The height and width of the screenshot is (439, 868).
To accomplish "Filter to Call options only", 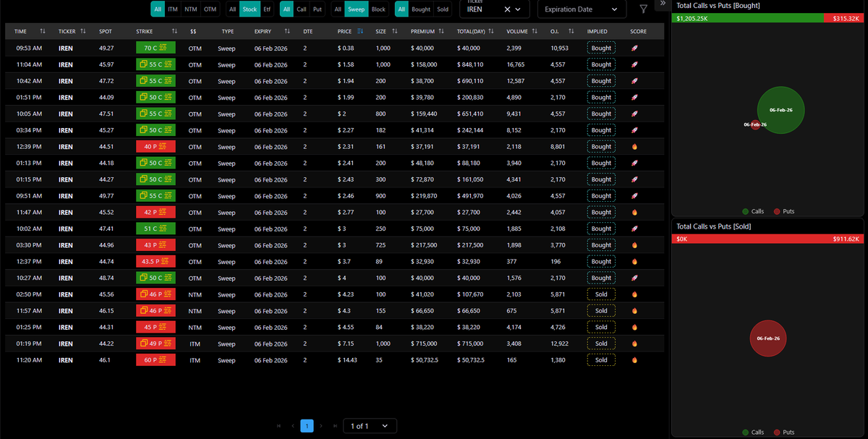I will 302,9.
